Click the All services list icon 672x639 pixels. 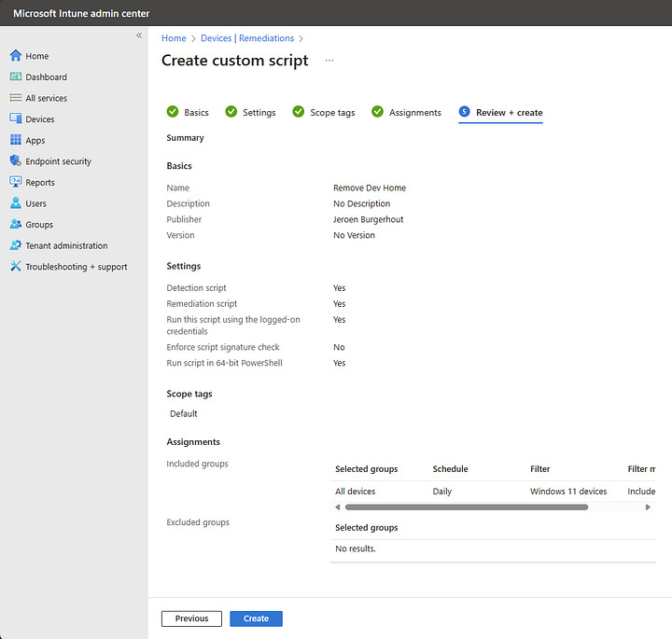[x=16, y=98]
